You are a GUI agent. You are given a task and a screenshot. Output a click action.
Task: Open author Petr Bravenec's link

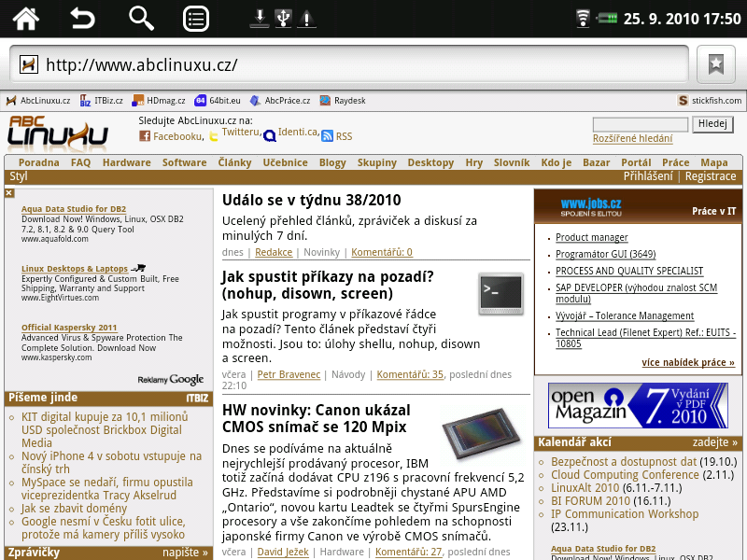pyautogui.click(x=289, y=375)
